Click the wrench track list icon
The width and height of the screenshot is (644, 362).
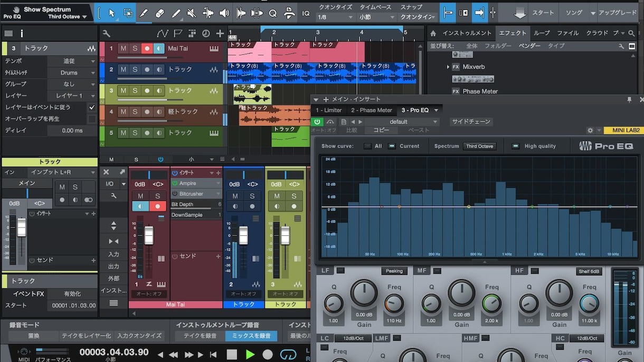(x=106, y=33)
